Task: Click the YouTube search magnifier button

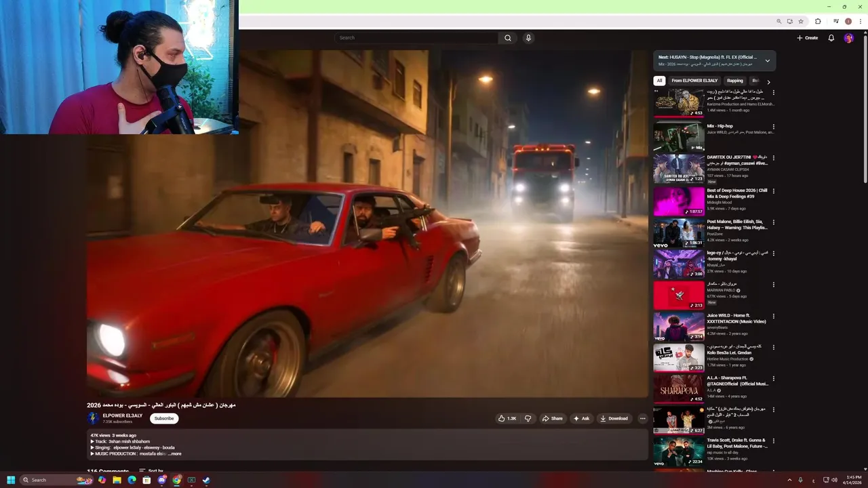Action: 507,38
